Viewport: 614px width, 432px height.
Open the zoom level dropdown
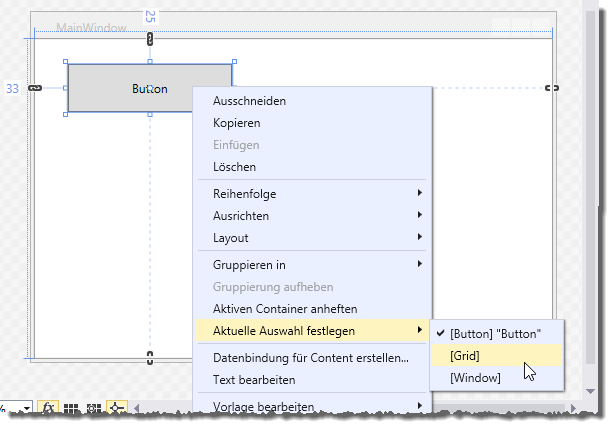pos(27,409)
